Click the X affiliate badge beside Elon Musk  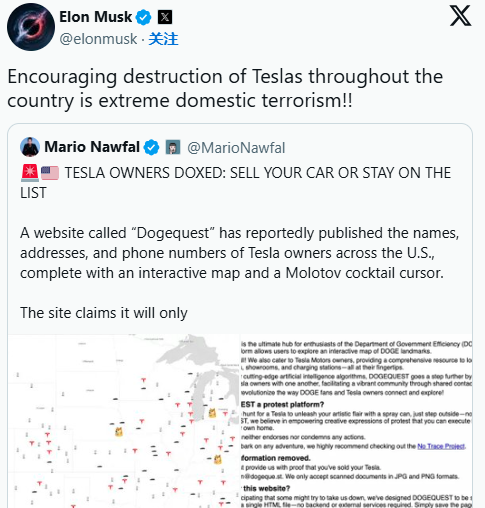[165, 17]
